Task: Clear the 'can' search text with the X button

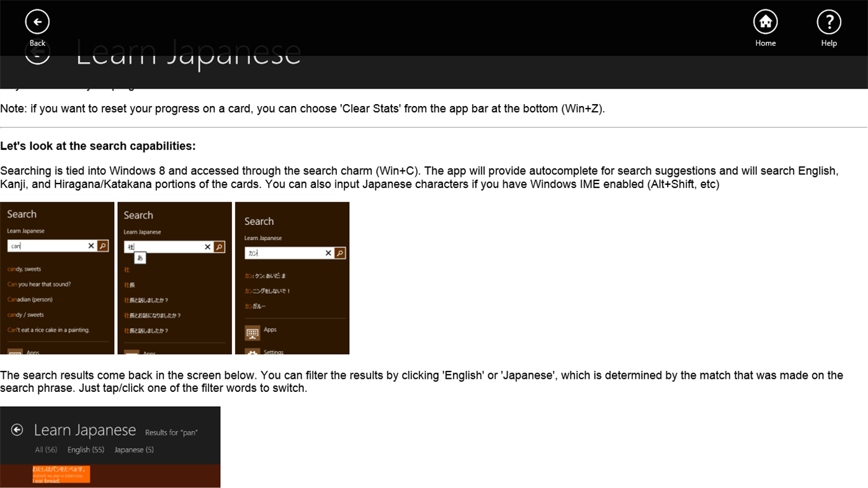Action: click(x=91, y=246)
